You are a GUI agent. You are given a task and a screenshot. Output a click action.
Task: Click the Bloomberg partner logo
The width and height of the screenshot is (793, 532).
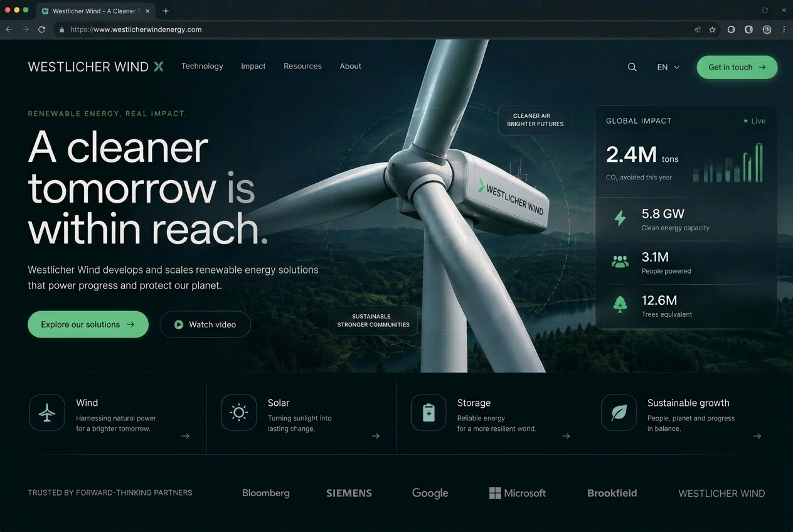[266, 493]
